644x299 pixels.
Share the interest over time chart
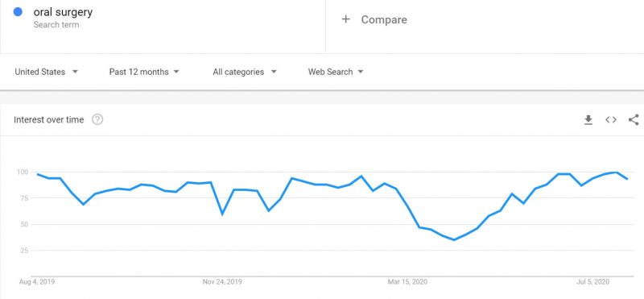pyautogui.click(x=634, y=120)
